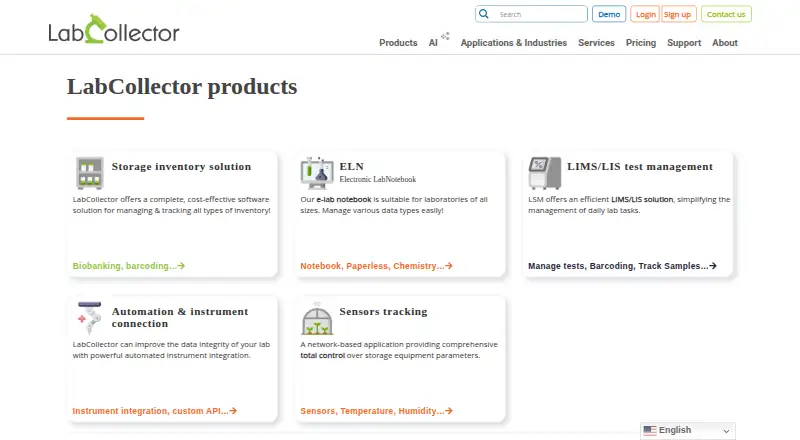Image resolution: width=800 pixels, height=440 pixels.
Task: Click Electronic LabNotebook subtitle
Action: coord(378,179)
